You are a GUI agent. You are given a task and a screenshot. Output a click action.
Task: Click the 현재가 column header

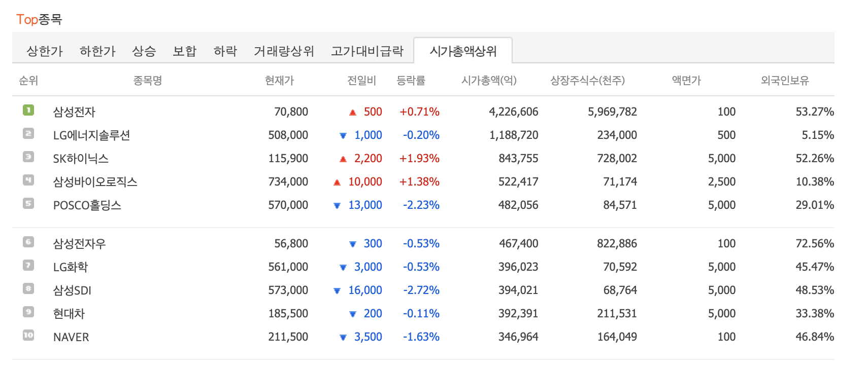coord(279,81)
